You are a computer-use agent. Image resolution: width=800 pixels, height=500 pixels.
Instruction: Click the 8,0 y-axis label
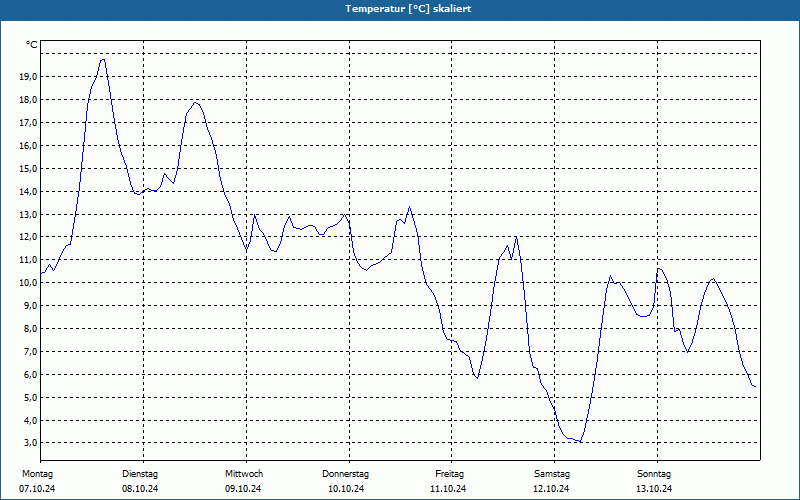click(30, 329)
